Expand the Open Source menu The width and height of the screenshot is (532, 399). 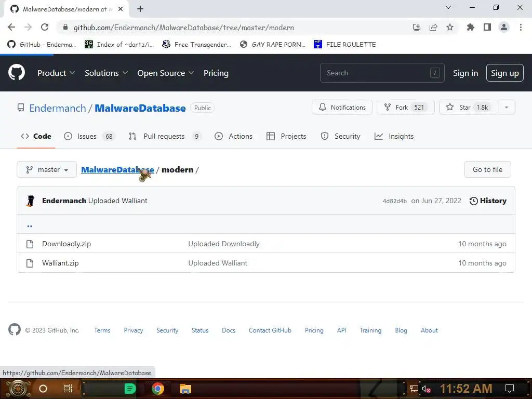point(166,73)
